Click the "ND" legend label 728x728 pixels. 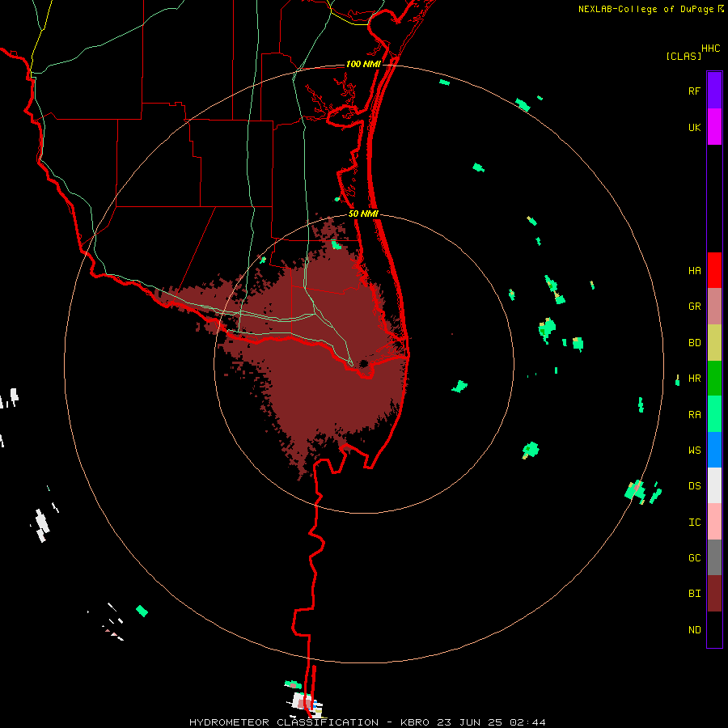click(x=694, y=629)
